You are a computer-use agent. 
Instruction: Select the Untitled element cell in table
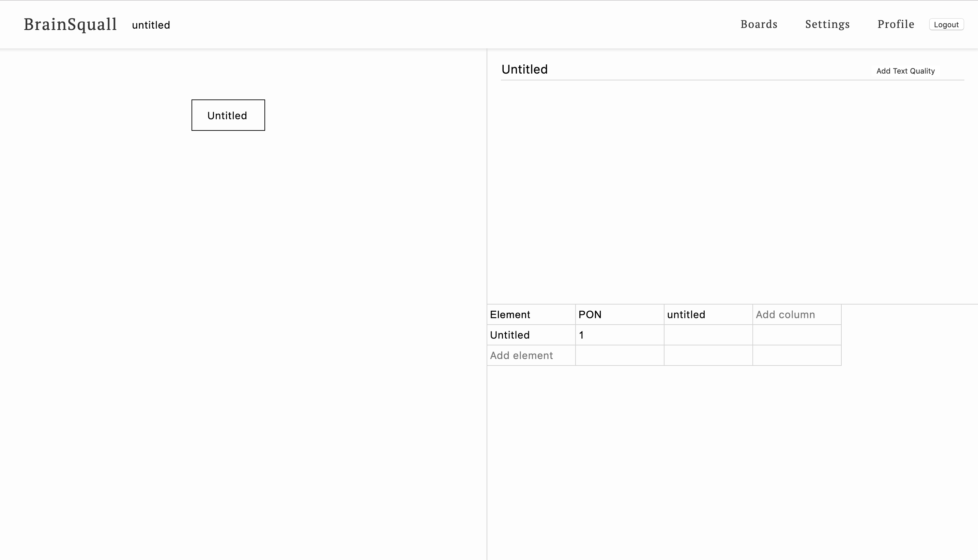point(531,335)
